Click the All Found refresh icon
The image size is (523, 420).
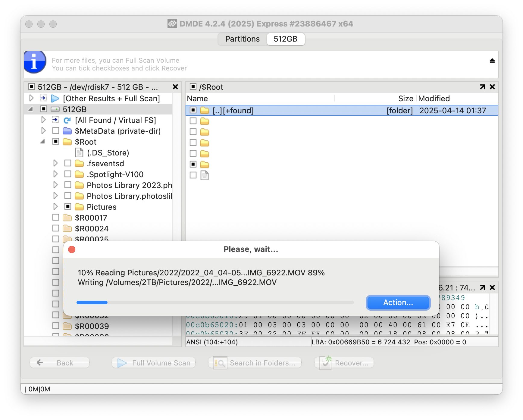pos(67,120)
